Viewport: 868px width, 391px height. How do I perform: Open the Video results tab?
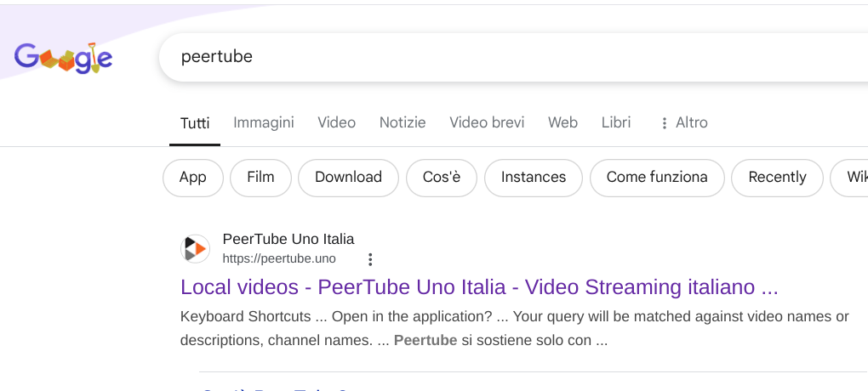pos(336,122)
